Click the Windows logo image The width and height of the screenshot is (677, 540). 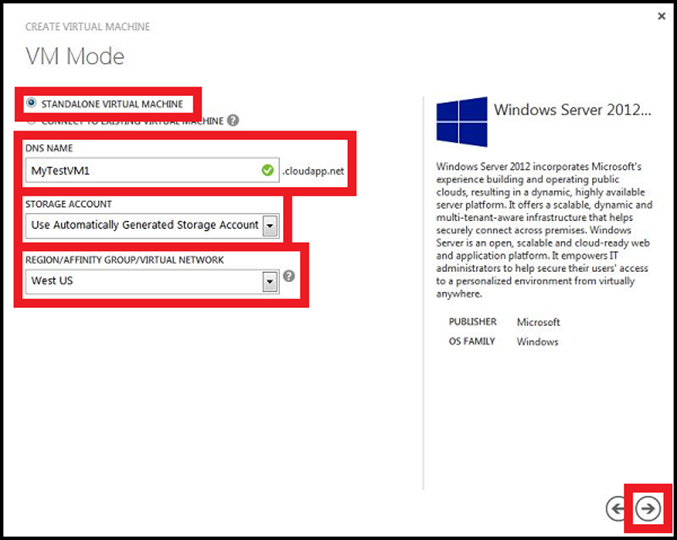click(x=462, y=122)
